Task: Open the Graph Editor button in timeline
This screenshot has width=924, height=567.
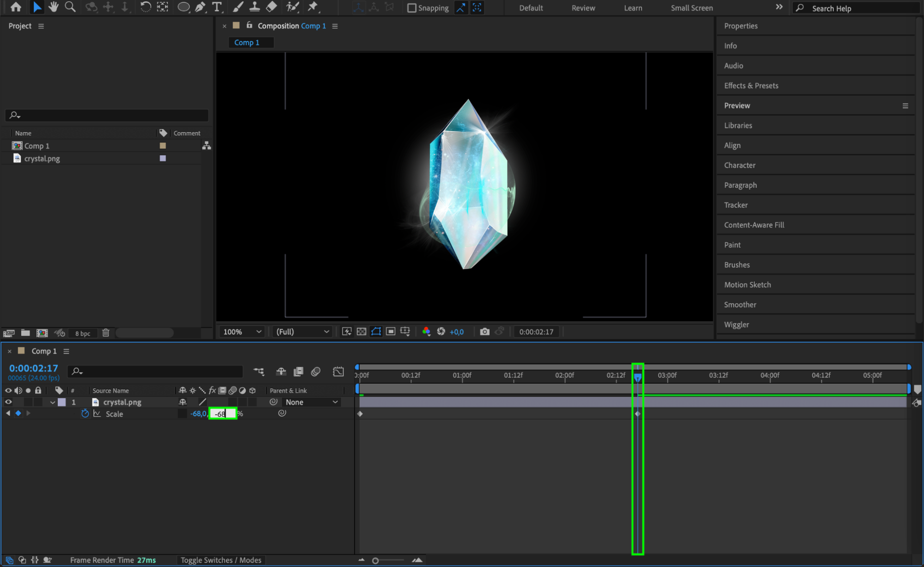Action: 338,371
